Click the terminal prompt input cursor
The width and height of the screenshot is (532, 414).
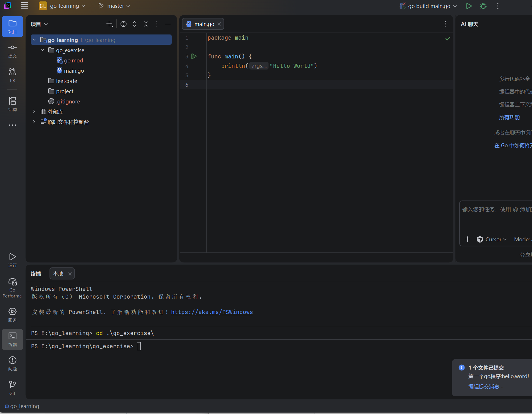139,346
